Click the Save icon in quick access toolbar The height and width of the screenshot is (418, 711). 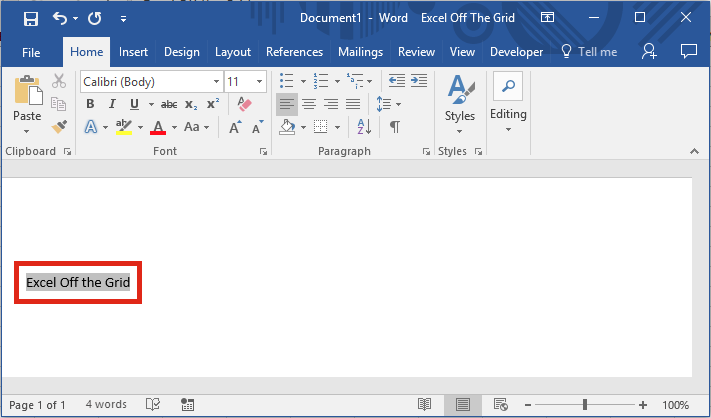tap(30, 19)
